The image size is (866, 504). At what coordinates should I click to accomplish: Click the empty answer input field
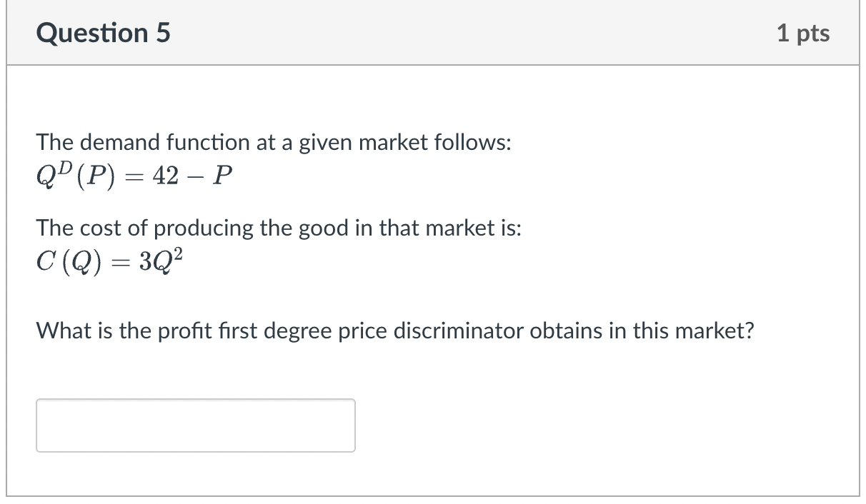tap(195, 425)
